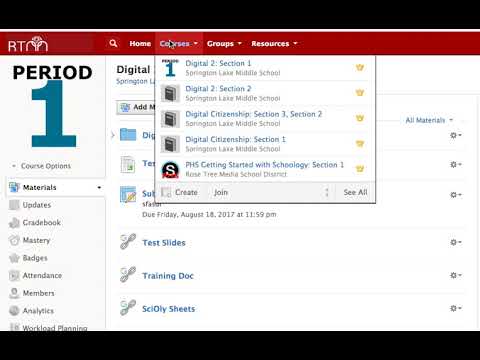This screenshot has width=480, height=360.
Task: Open PHS Getting Started with Schoology course
Action: (264, 165)
